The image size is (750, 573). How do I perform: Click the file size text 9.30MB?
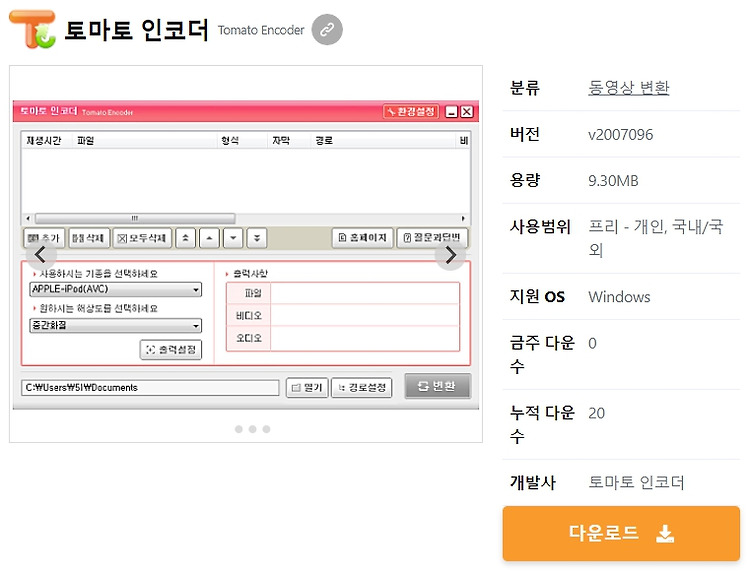613,181
